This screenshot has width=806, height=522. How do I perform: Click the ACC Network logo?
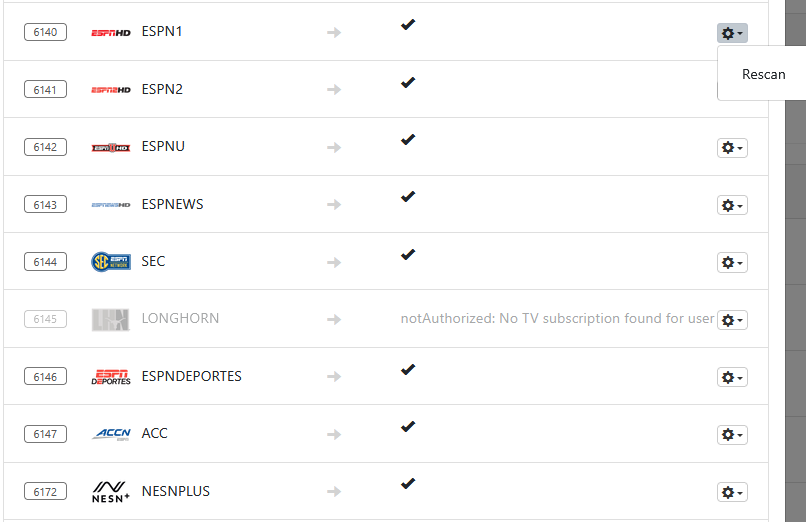111,434
